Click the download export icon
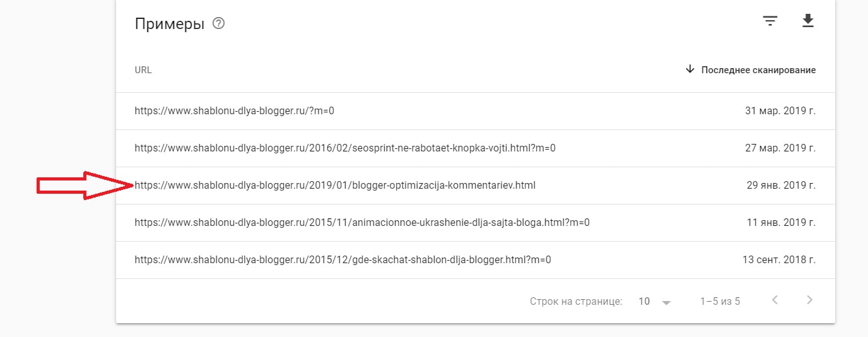868x337 pixels. tap(808, 21)
